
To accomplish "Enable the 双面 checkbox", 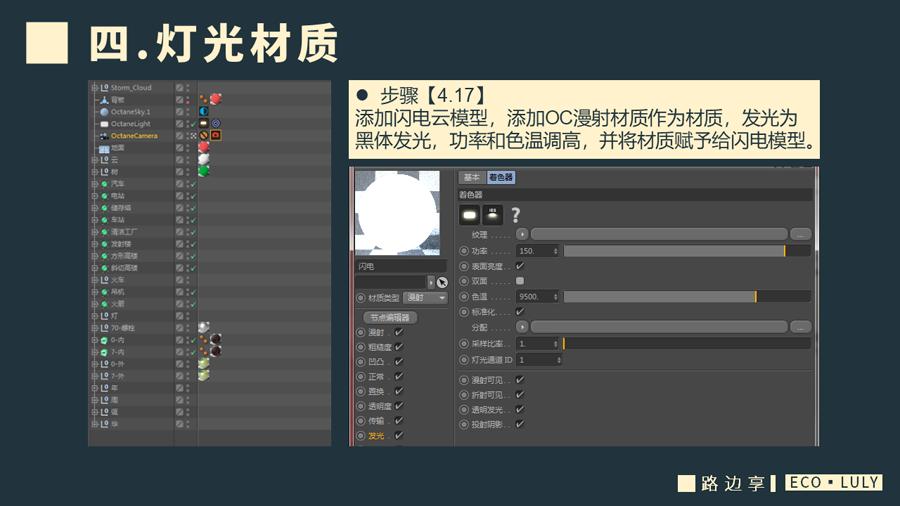I will tap(520, 281).
